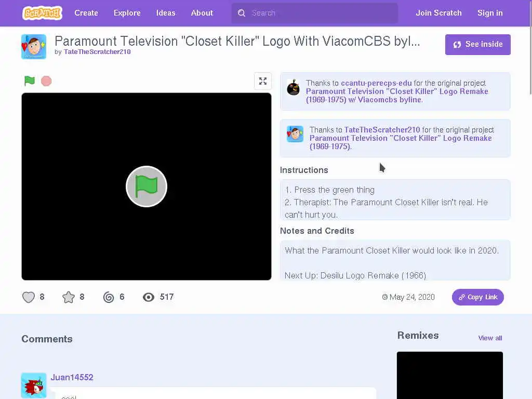Click the remix count spiral icon
532x399 pixels.
[109, 297]
